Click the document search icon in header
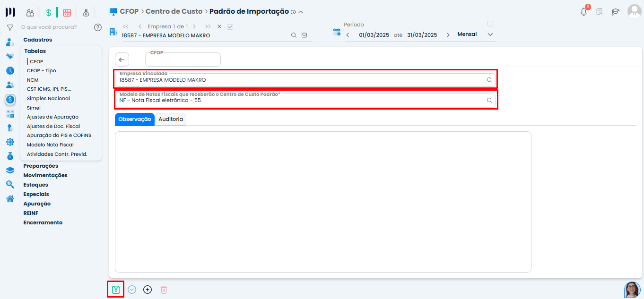This screenshot has height=299, width=644. pos(600,12)
